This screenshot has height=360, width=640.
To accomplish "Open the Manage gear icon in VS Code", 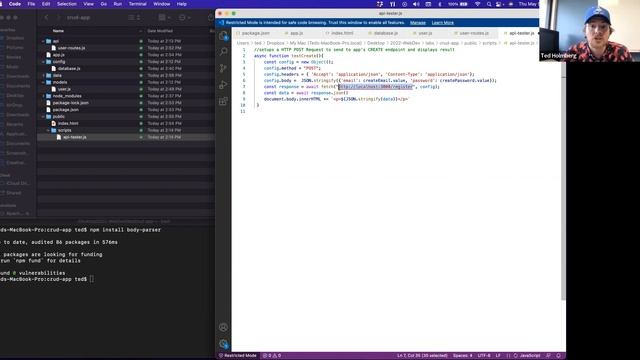I will click(223, 344).
